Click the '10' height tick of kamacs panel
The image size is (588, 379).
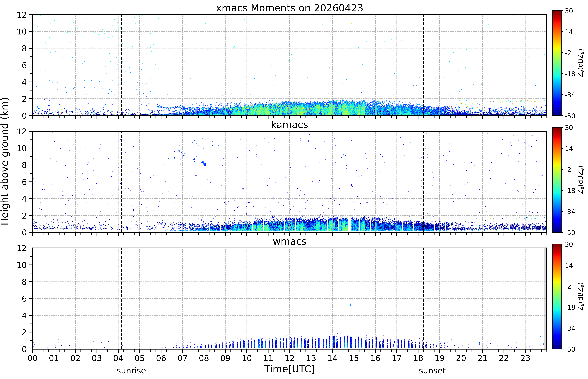22,148
